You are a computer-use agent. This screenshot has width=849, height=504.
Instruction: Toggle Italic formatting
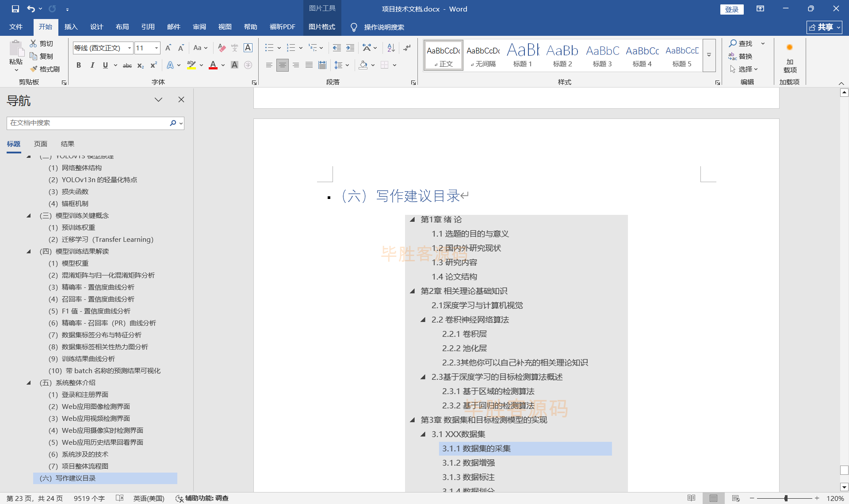point(92,65)
